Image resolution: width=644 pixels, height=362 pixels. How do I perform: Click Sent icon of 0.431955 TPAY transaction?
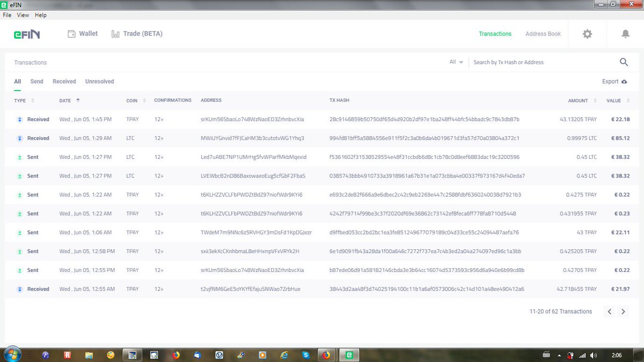pos(20,213)
